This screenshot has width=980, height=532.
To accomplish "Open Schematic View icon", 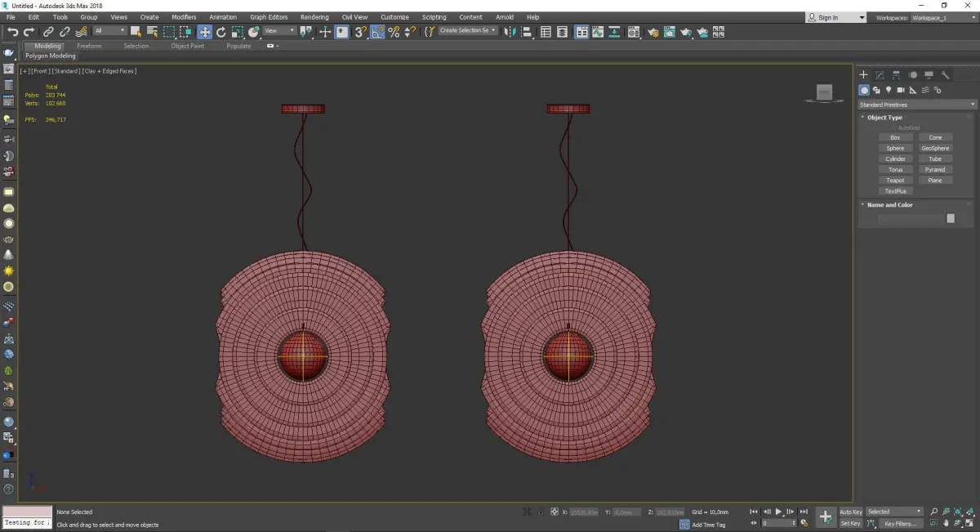I will [614, 32].
